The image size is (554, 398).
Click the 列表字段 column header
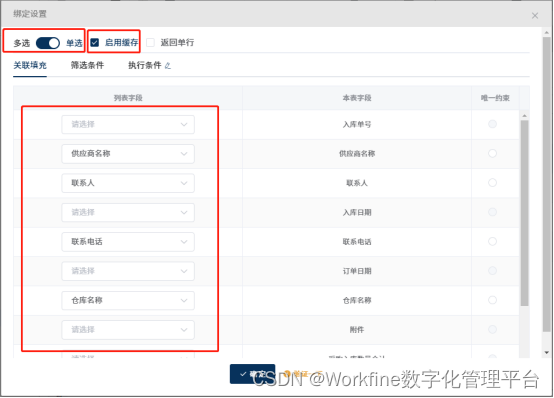[128, 98]
